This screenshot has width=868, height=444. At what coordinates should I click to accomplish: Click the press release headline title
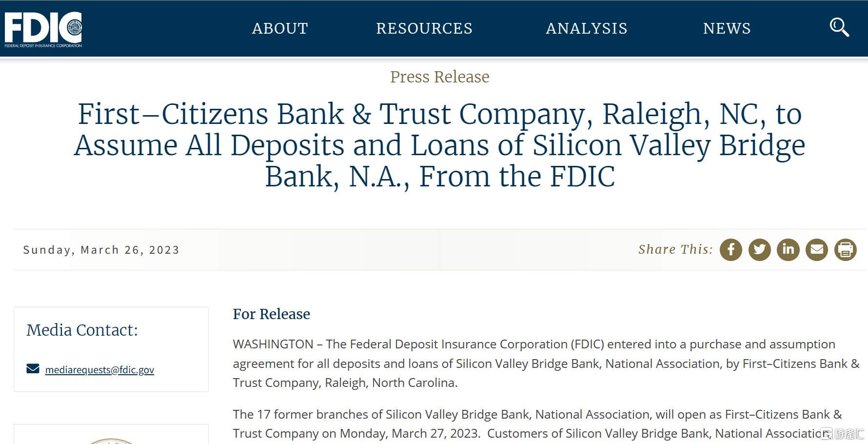click(439, 145)
